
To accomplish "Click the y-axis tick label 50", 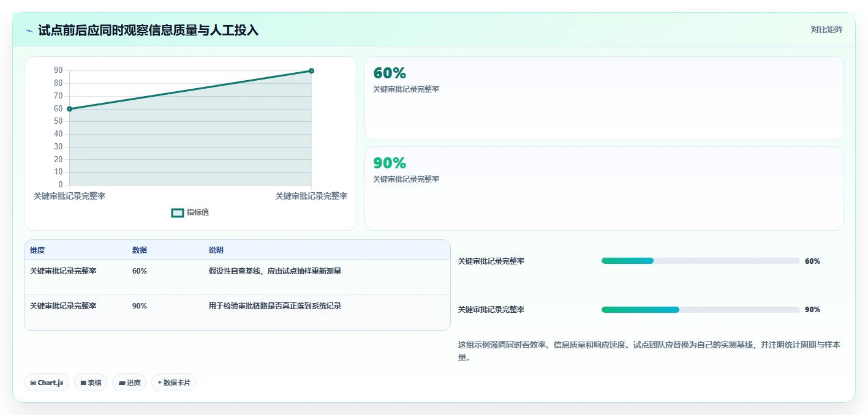I will 58,121.
